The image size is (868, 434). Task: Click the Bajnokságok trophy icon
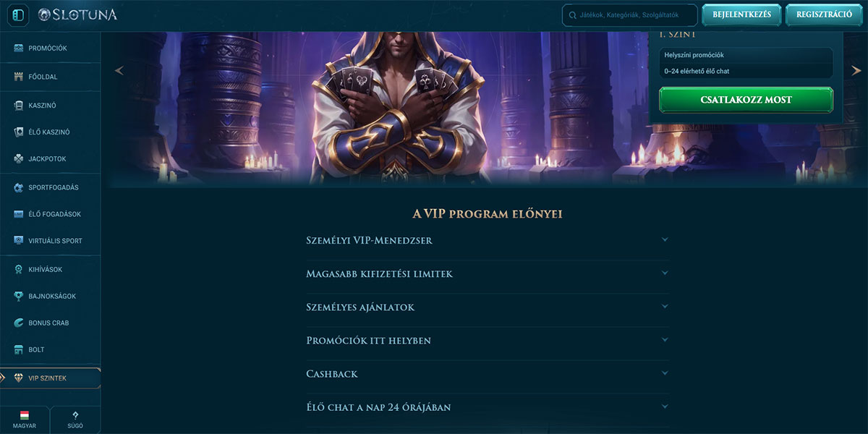[x=19, y=297]
